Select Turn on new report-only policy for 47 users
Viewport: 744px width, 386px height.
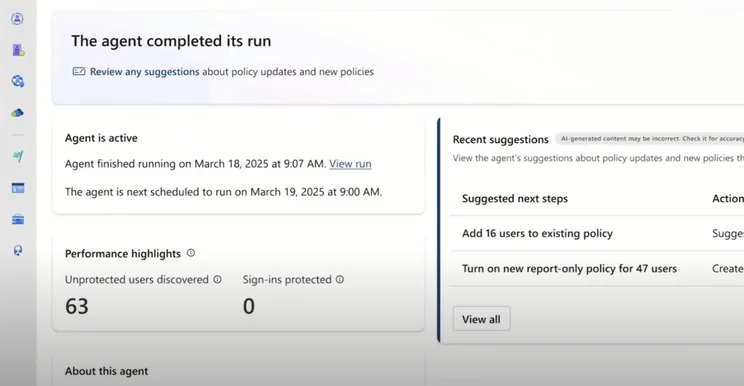597,268
